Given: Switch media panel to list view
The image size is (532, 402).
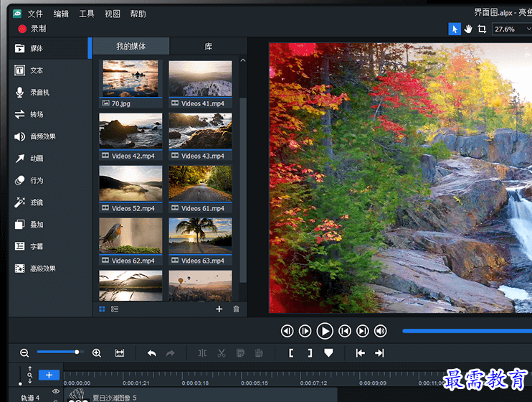Looking at the screenshot, I should pos(115,309).
